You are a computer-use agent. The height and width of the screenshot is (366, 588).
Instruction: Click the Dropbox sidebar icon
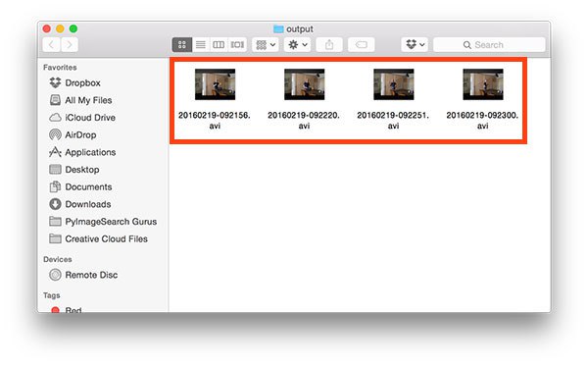(x=55, y=82)
